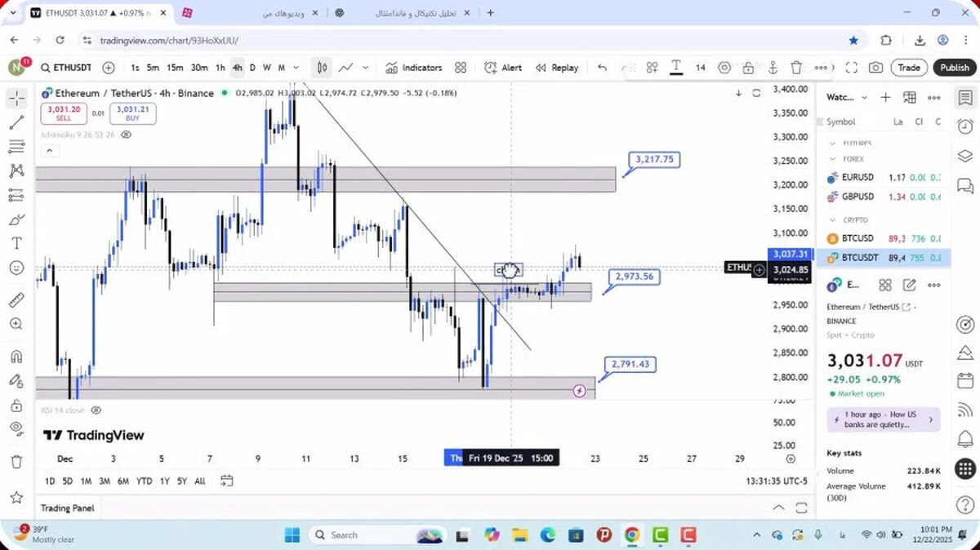Open the forecasting and measurement tools
This screenshot has width=980, height=550.
16,195
